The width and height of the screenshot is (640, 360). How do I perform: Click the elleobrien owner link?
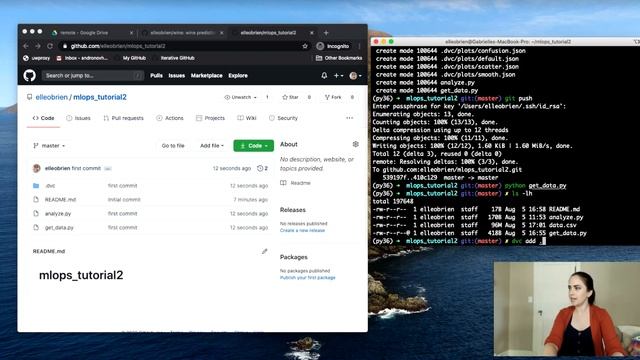tap(51, 97)
